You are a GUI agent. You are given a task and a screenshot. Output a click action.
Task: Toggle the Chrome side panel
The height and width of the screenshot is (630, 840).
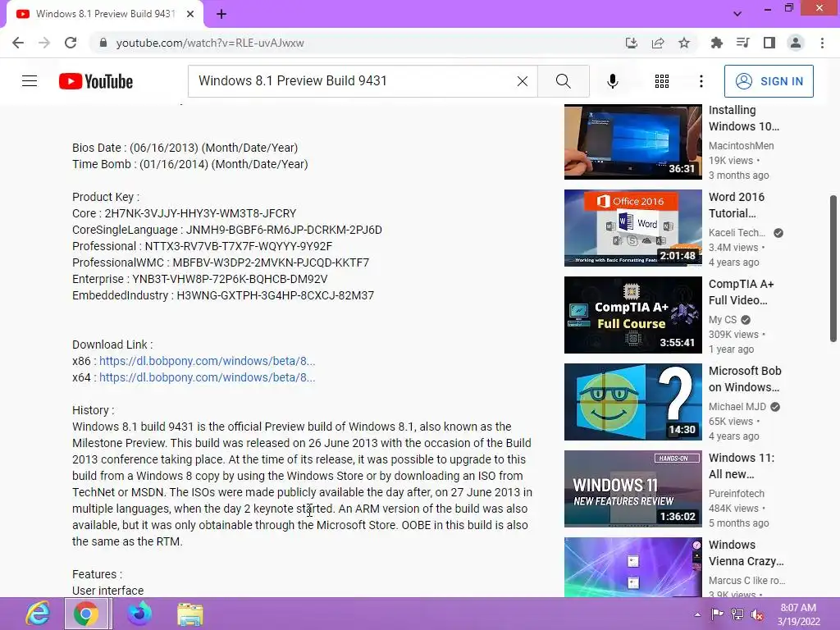point(769,43)
